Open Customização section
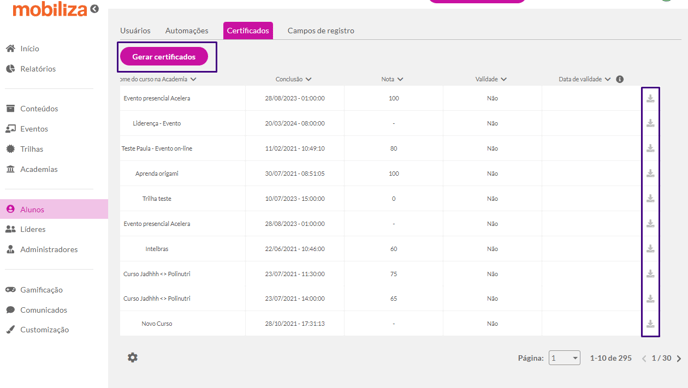This screenshot has height=388, width=688. tap(44, 330)
